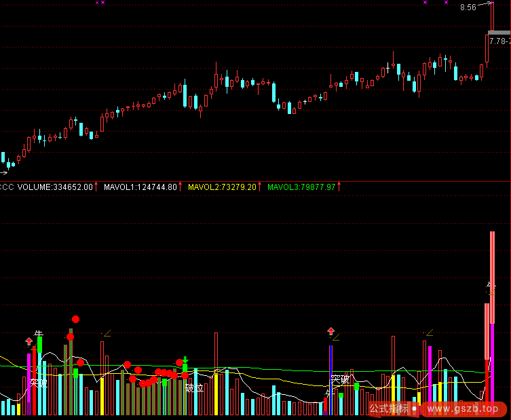Click the red up arrow above the blue volume bar

click(x=330, y=332)
